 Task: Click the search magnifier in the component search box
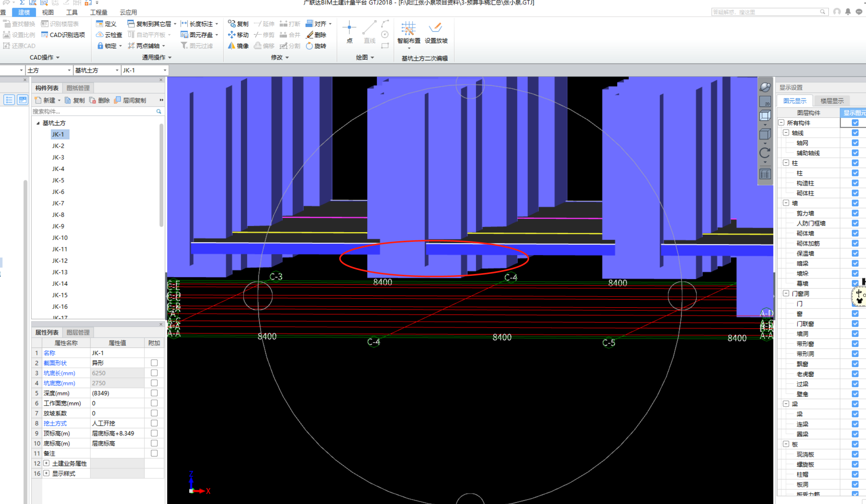pyautogui.click(x=159, y=111)
